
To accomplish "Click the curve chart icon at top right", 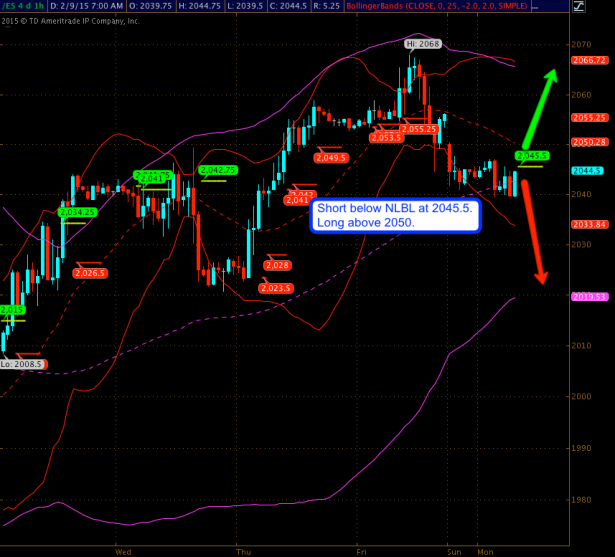I will [x=579, y=6].
